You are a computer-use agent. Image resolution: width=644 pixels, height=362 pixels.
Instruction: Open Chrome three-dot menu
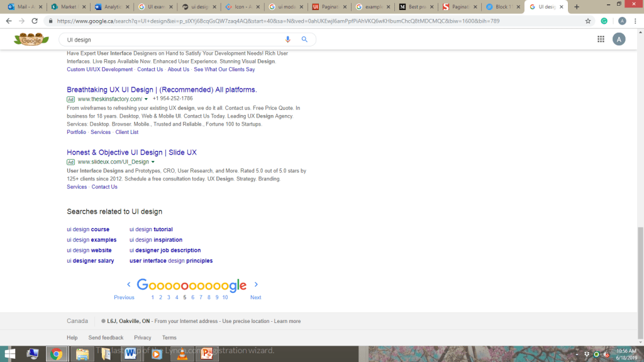(635, 21)
